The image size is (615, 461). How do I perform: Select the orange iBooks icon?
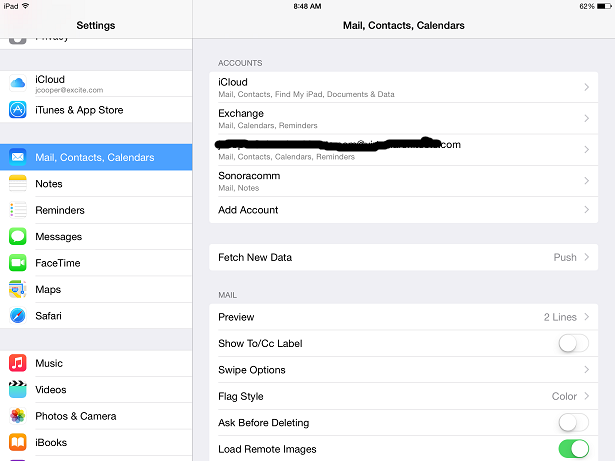coord(18,442)
